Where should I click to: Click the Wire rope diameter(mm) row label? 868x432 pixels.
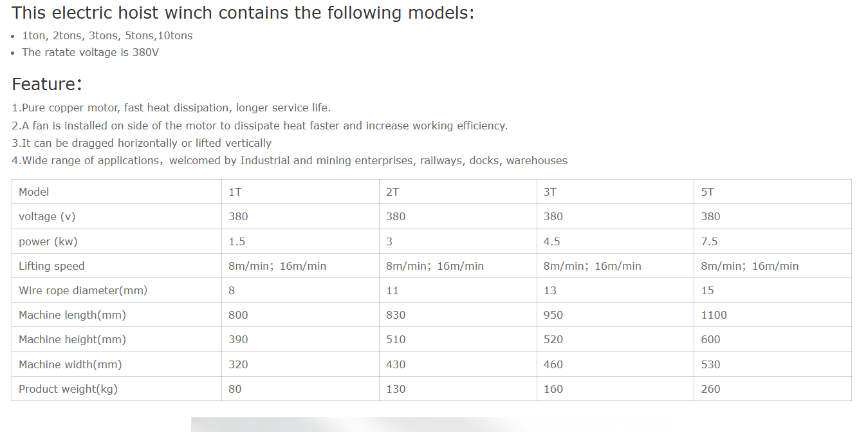point(83,290)
